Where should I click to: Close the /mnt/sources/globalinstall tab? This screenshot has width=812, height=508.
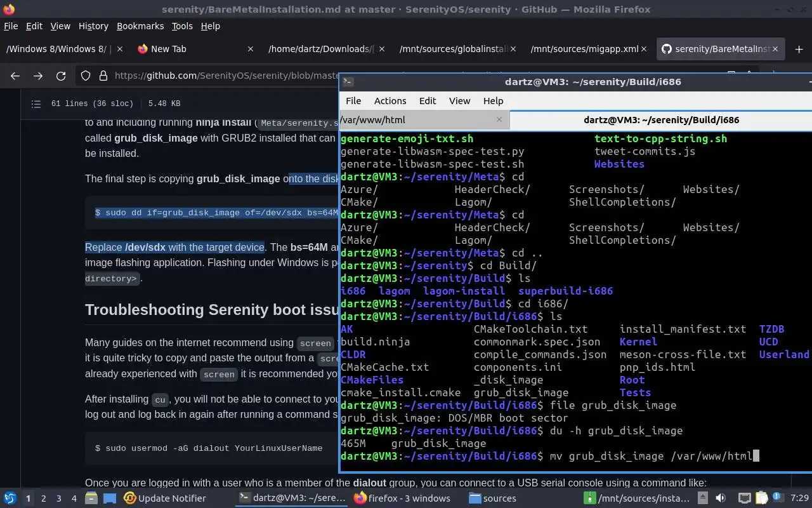[513, 49]
